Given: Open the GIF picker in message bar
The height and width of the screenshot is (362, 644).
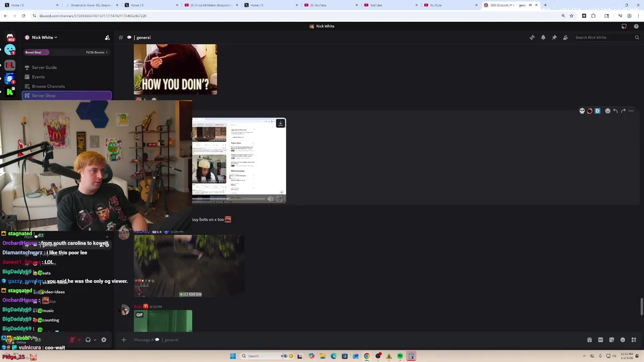Looking at the screenshot, I should (601, 340).
